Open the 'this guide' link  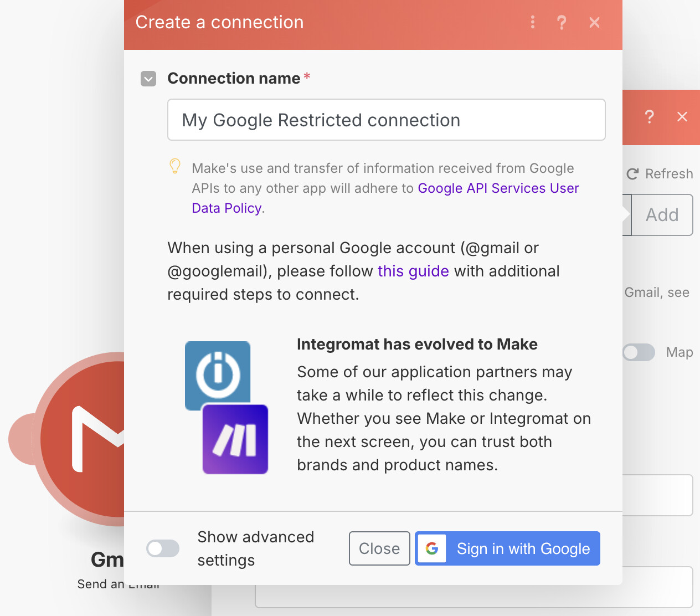pyautogui.click(x=413, y=271)
